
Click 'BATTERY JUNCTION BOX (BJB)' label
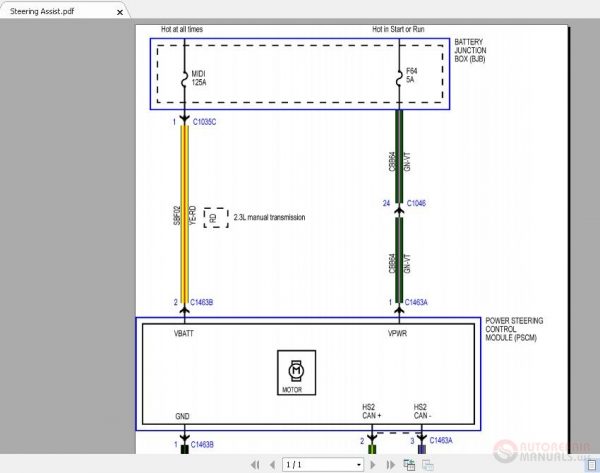470,51
